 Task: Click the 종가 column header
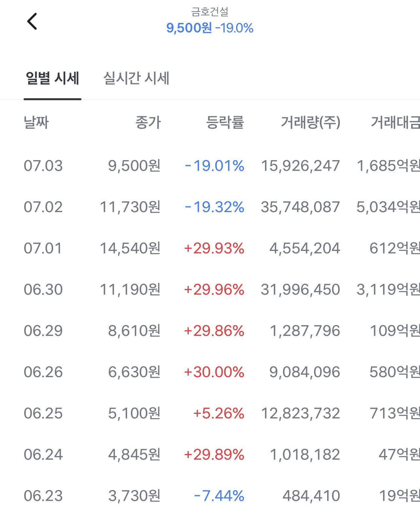[x=148, y=122]
